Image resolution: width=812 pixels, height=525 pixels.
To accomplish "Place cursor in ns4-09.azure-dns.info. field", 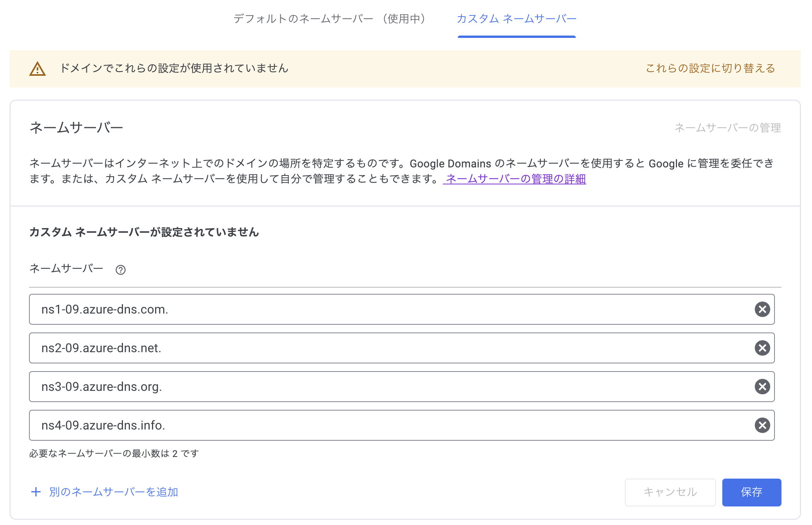I will click(x=387, y=425).
